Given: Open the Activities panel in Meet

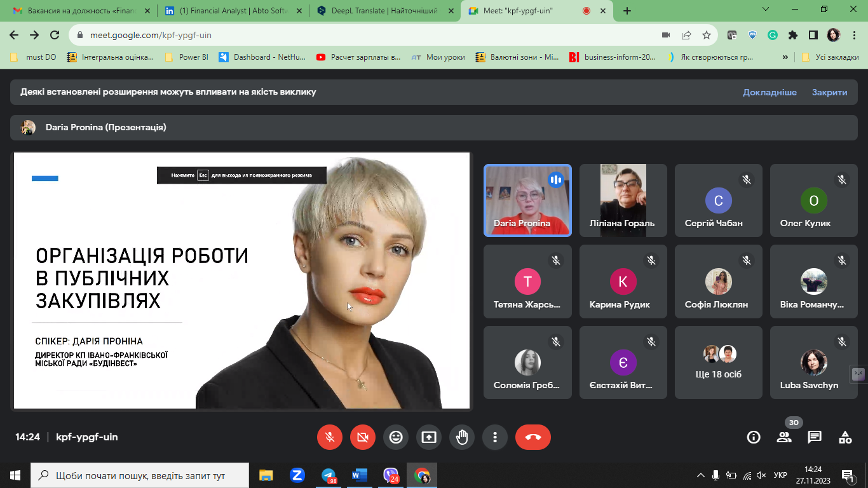Looking at the screenshot, I should coord(845,437).
